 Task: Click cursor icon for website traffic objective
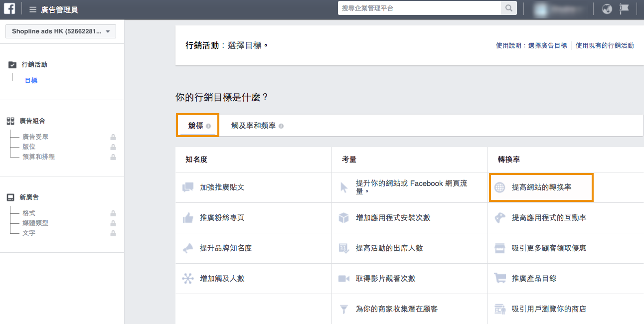point(344,187)
